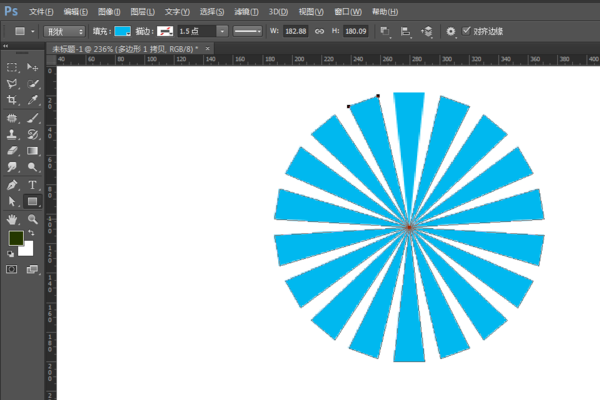Select the Horizontal Type tool
The height and width of the screenshot is (400, 600).
tap(33, 185)
